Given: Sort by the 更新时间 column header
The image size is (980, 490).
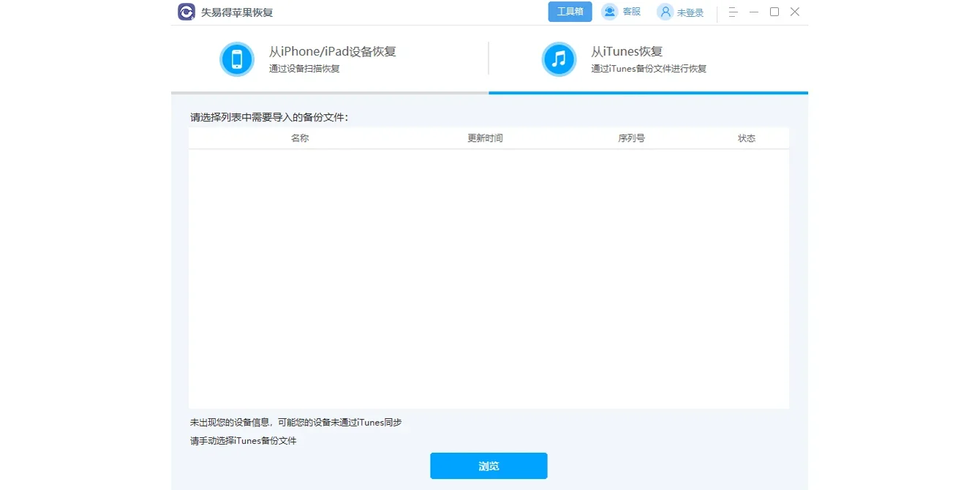Looking at the screenshot, I should pos(486,138).
